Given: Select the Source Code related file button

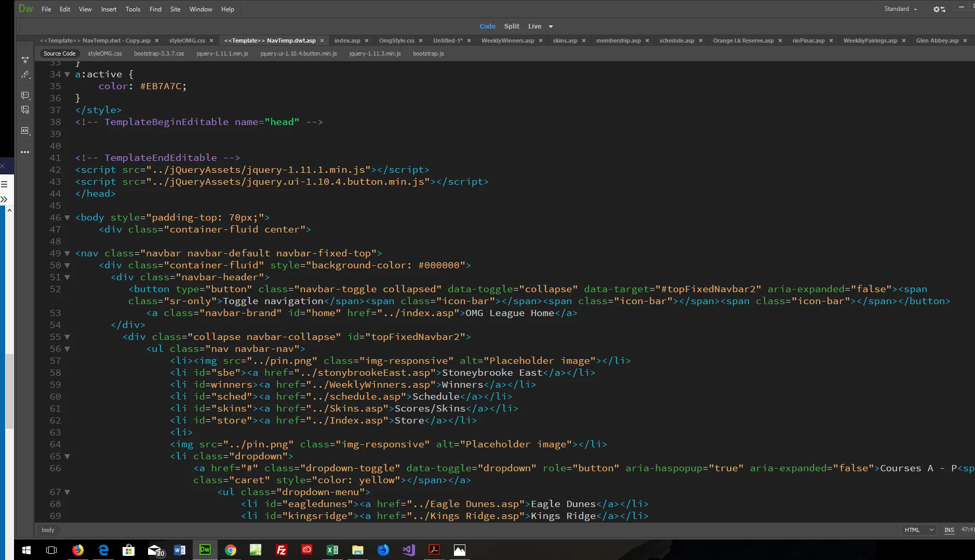Looking at the screenshot, I should pos(60,53).
